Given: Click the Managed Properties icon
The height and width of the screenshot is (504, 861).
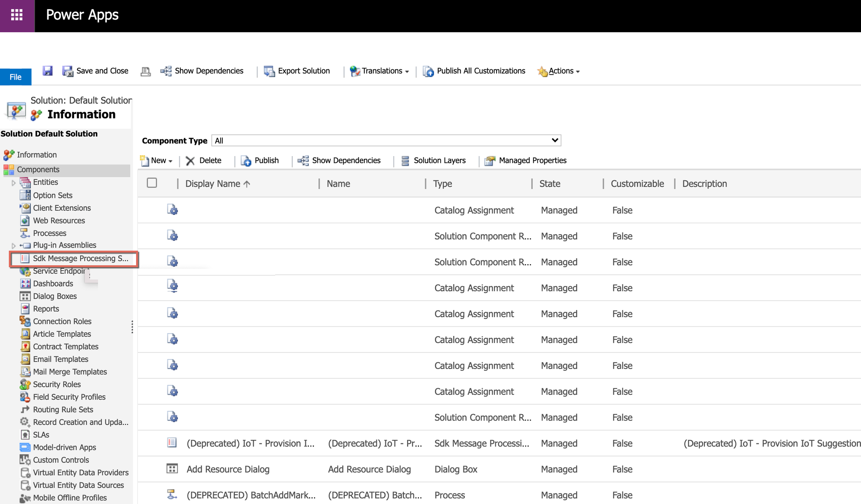Looking at the screenshot, I should point(490,161).
